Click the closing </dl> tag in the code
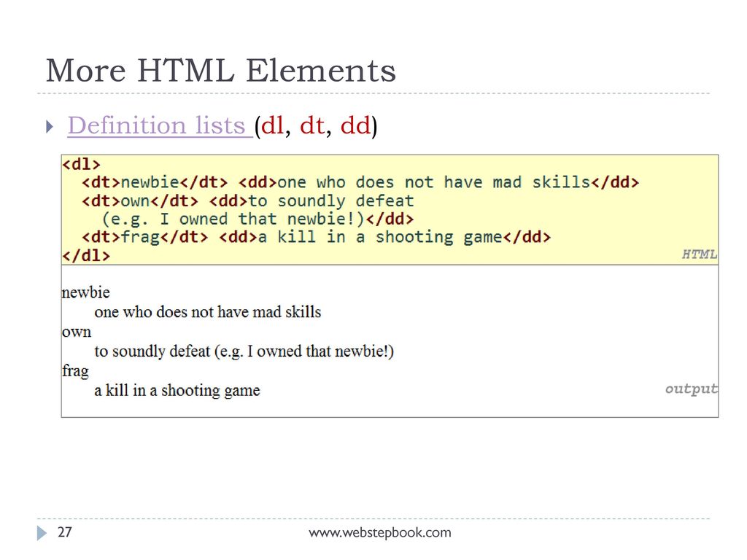This screenshot has width=747, height=560. 86,256
